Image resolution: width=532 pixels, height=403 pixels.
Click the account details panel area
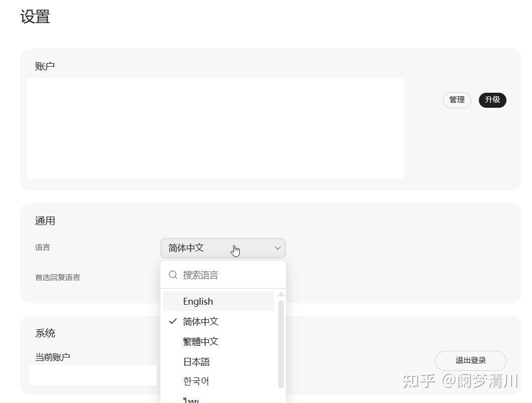click(216, 128)
